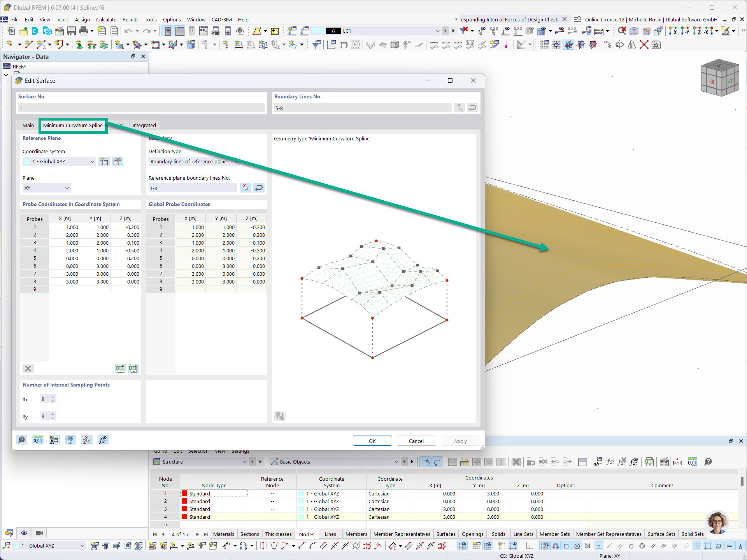Click the Surface No. input field
747x560 pixels.
141,108
